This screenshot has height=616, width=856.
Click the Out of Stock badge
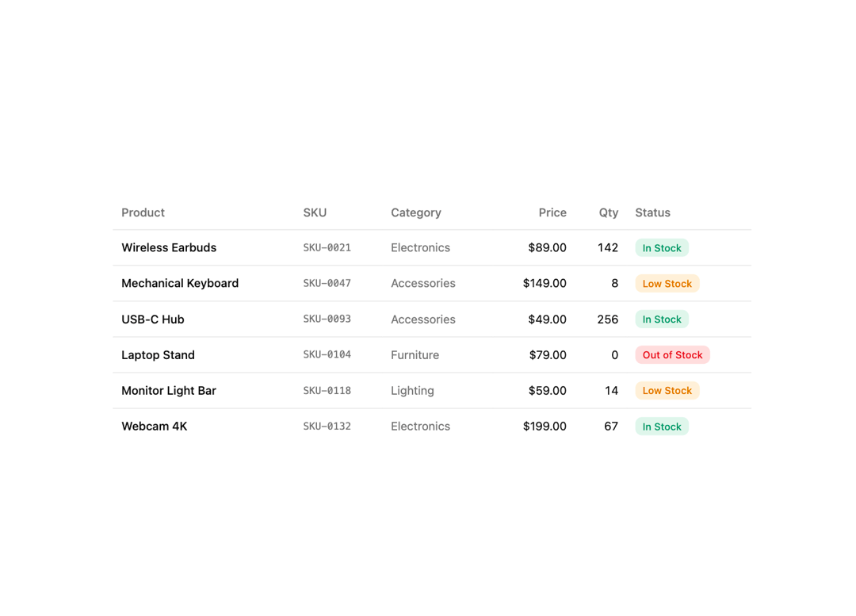tap(673, 355)
